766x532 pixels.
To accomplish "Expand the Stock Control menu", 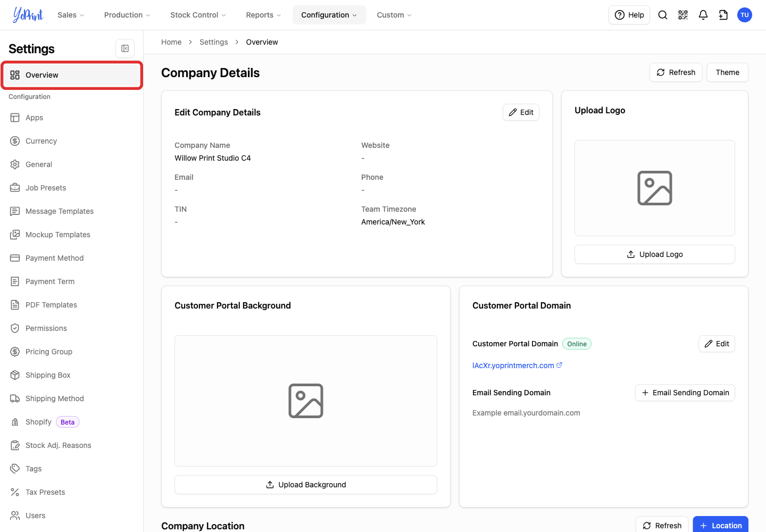I will (x=198, y=15).
